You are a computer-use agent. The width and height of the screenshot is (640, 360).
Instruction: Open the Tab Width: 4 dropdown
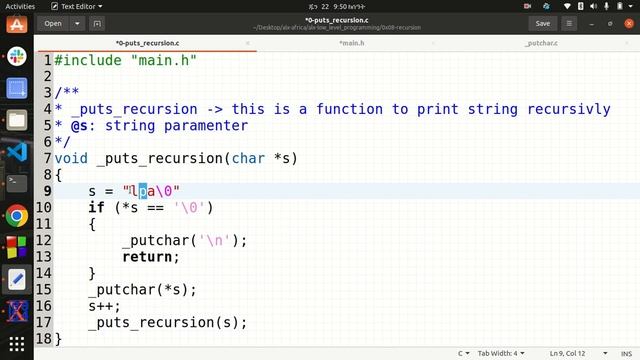click(501, 353)
